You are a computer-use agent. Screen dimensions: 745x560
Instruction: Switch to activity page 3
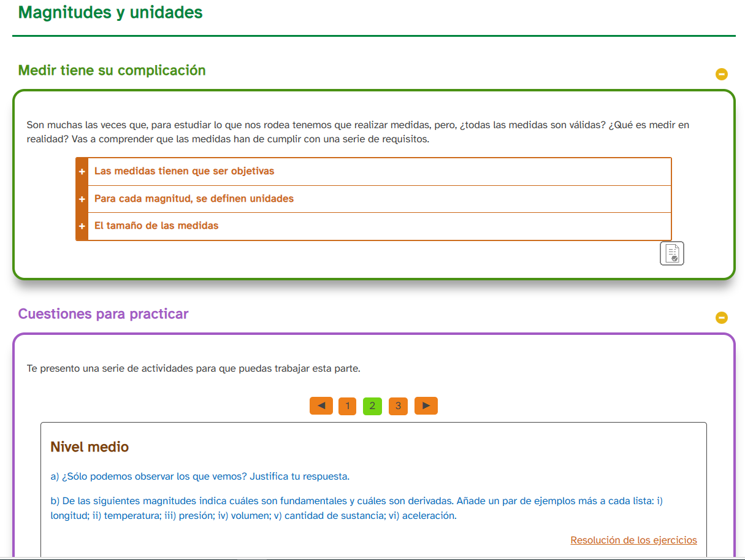(398, 406)
